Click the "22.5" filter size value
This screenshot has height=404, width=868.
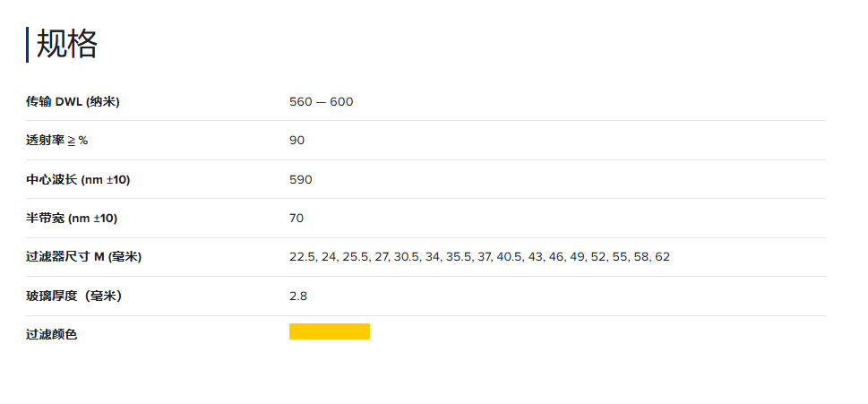click(x=302, y=257)
